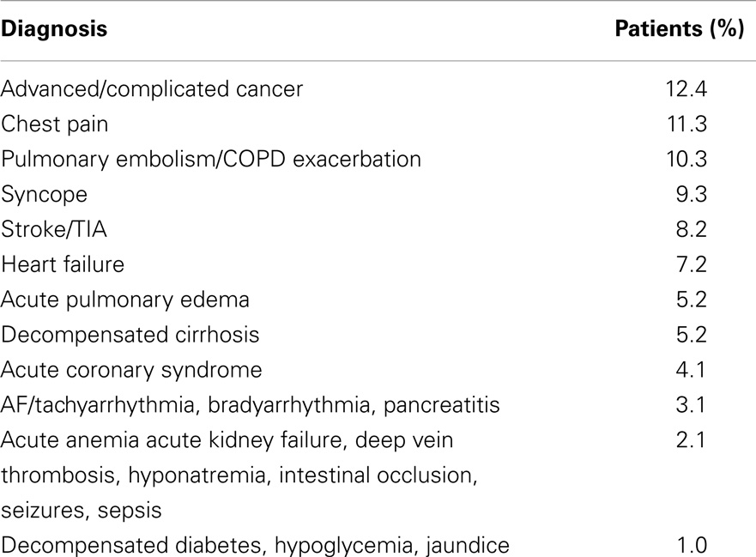
Task: Select the Patients (%) column header
Action: pos(680,29)
